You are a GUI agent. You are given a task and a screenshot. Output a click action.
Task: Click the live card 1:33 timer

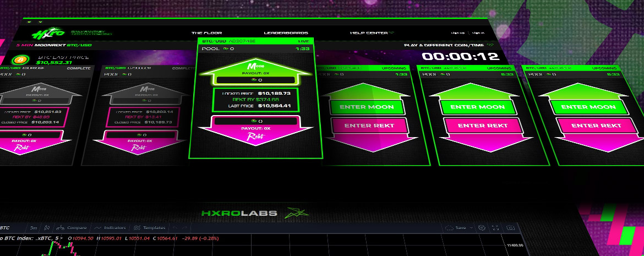(x=304, y=49)
